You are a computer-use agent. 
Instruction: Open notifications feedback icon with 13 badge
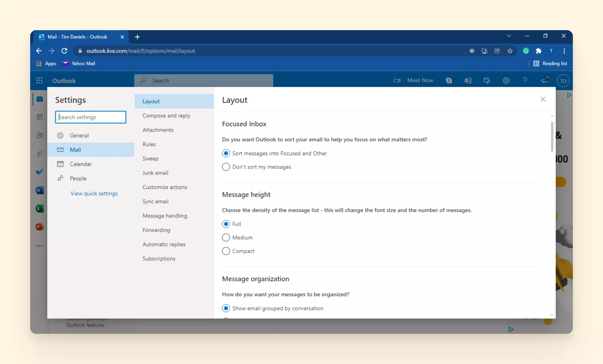(x=545, y=80)
